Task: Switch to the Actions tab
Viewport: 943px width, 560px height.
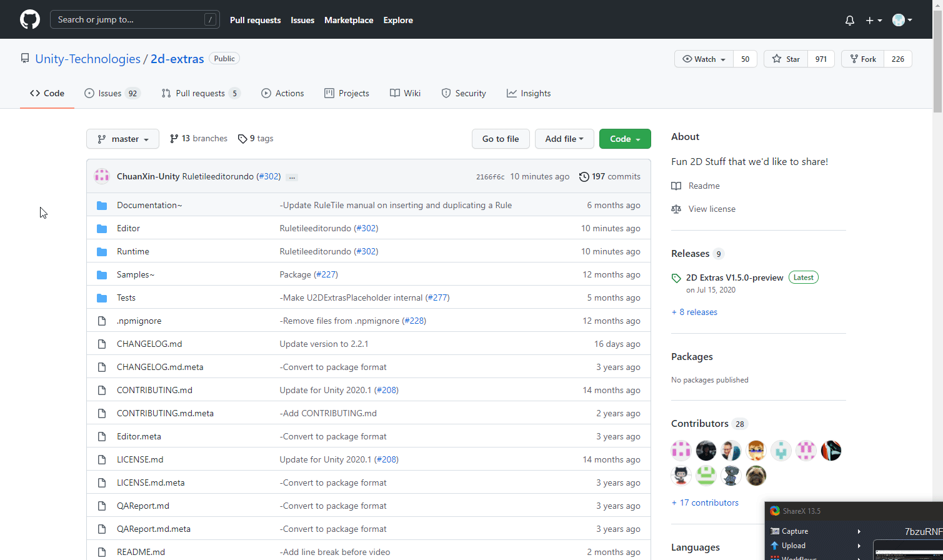Action: click(282, 93)
